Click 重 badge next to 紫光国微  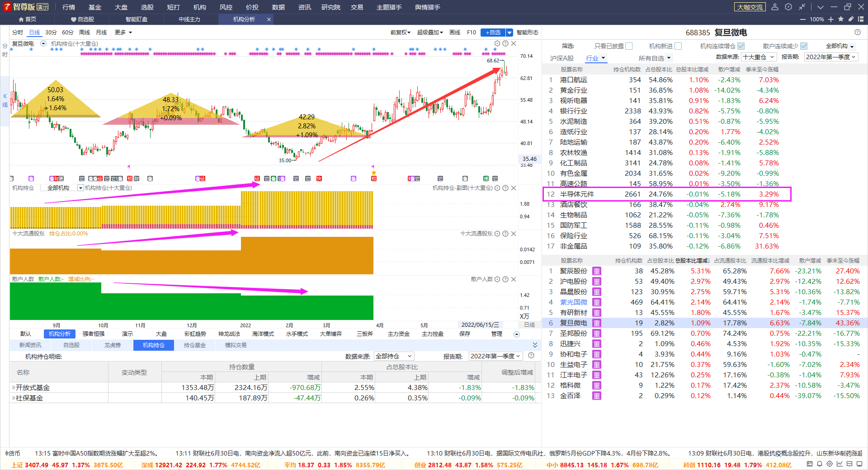597,302
